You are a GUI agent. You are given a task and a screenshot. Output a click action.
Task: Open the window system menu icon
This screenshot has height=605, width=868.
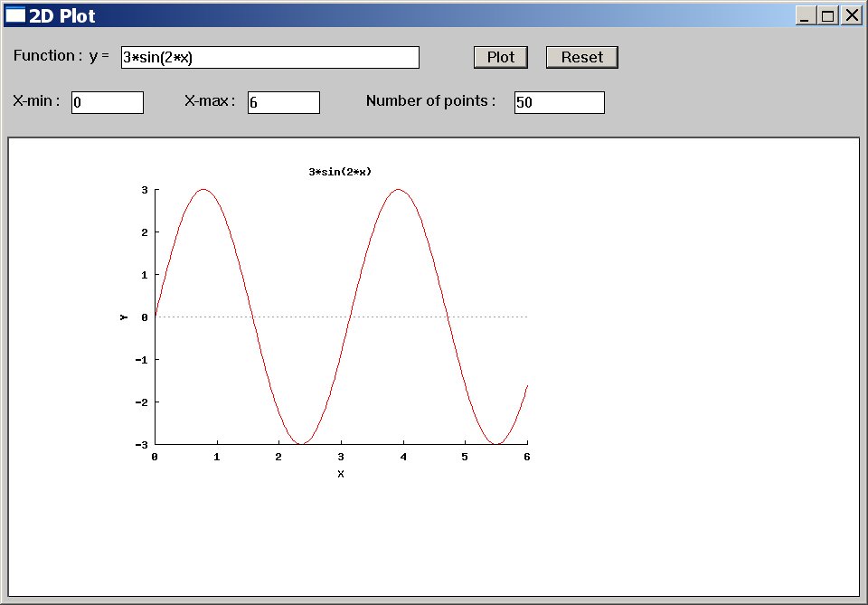14,15
